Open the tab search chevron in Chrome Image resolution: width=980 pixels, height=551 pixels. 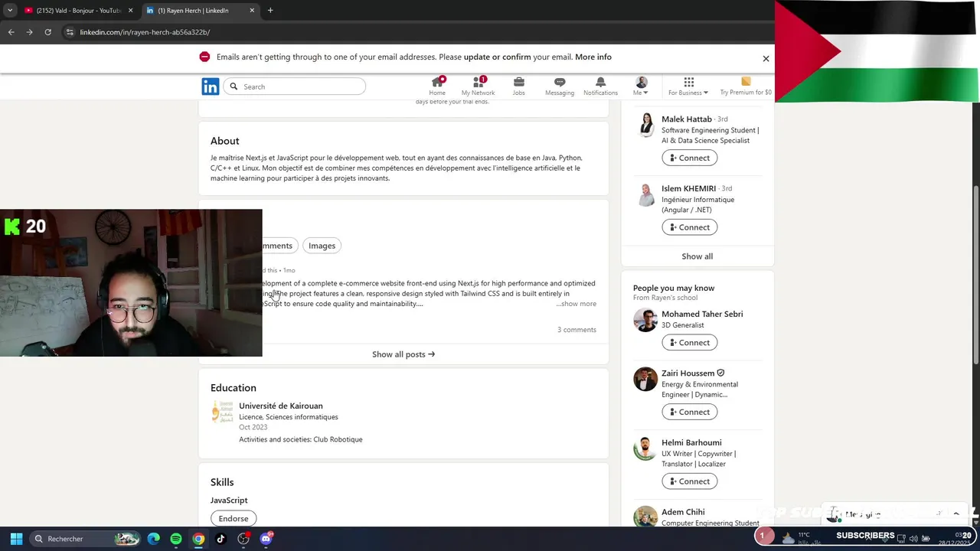click(x=10, y=10)
